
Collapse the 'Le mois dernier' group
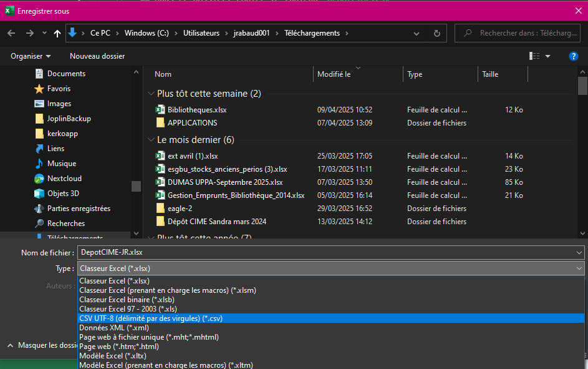click(151, 140)
